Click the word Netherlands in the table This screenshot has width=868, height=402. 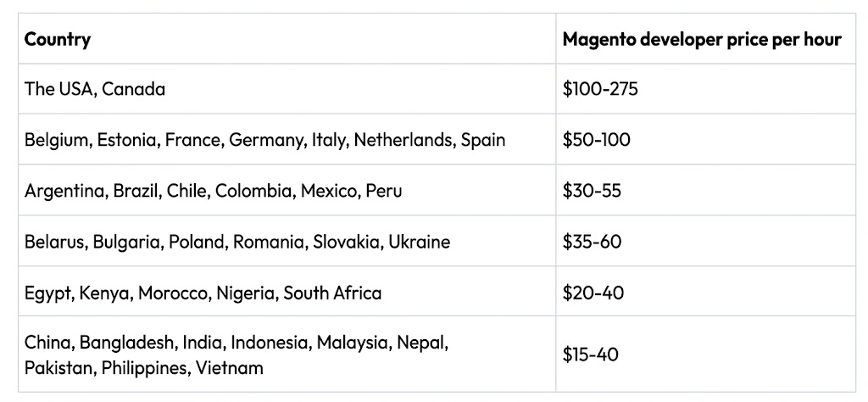[x=403, y=140]
